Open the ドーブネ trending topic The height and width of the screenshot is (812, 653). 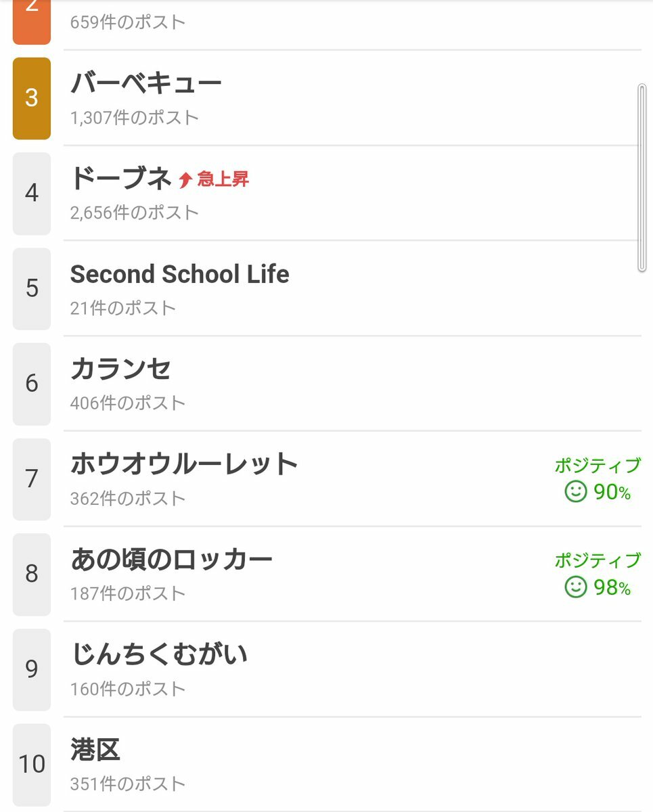pyautogui.click(x=352, y=194)
